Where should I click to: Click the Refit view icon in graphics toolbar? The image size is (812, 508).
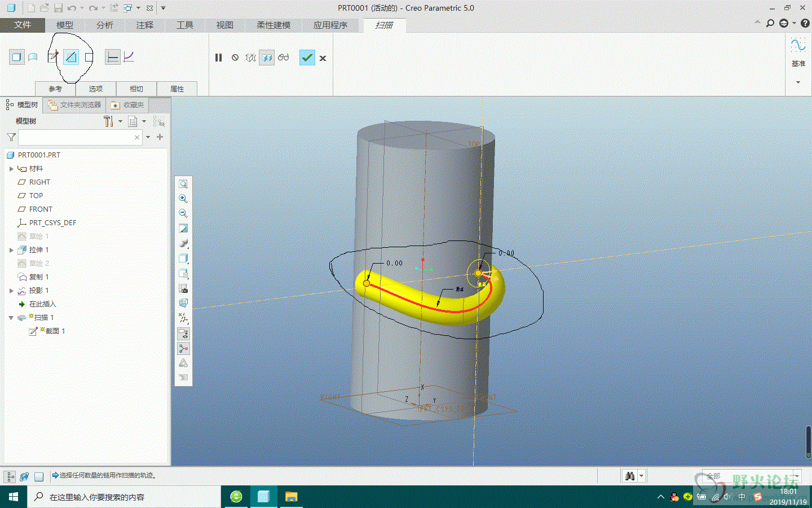[183, 184]
